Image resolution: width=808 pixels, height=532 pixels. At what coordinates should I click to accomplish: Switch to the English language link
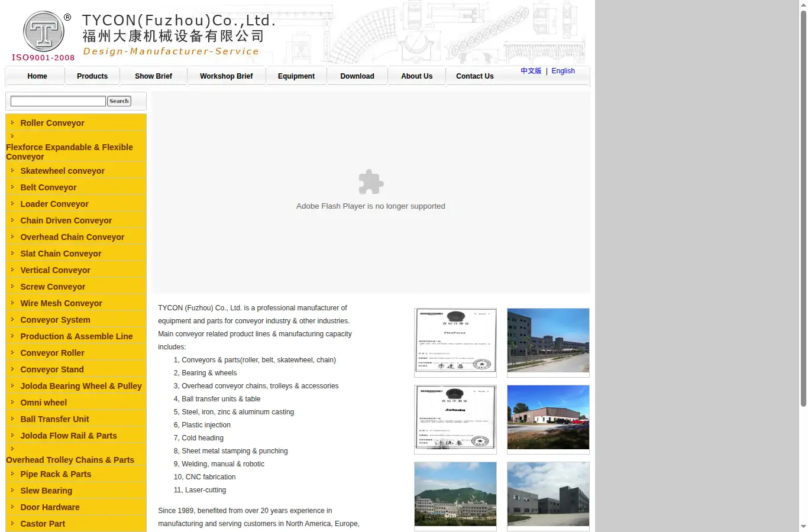click(563, 71)
